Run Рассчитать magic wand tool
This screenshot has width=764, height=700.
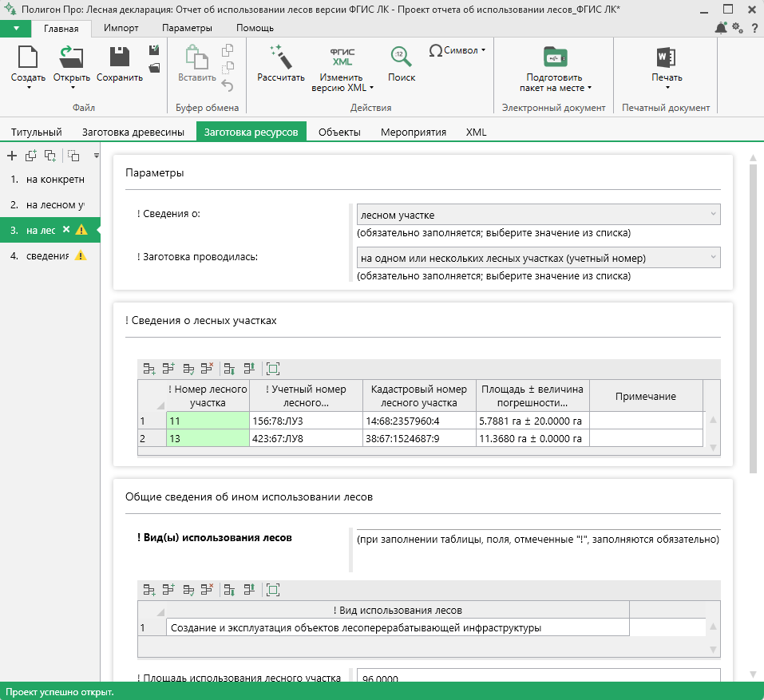pyautogui.click(x=281, y=57)
